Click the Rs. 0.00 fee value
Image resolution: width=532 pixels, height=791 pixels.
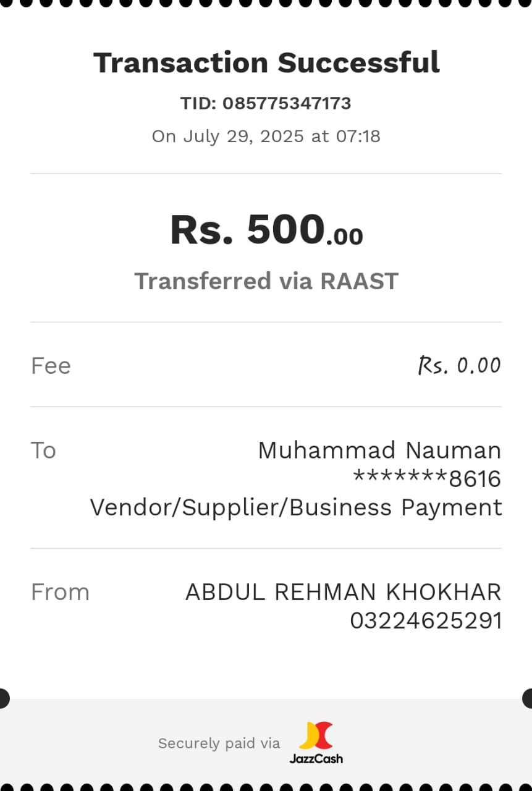[460, 365]
